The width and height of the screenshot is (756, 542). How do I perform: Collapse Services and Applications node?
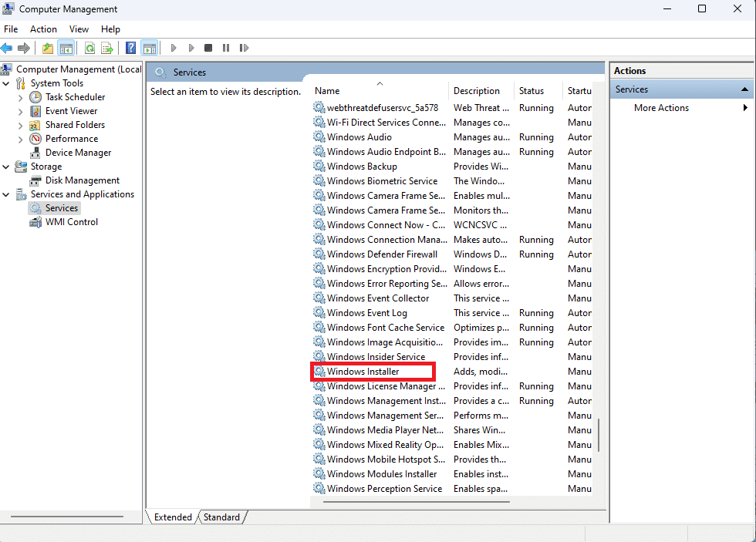pos(6,194)
